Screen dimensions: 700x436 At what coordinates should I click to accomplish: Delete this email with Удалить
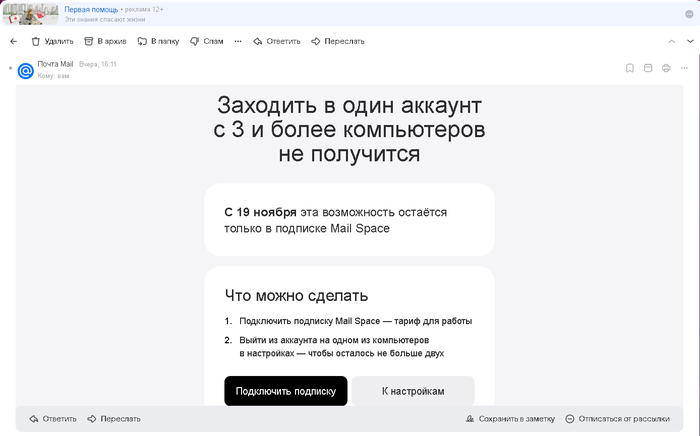click(x=52, y=42)
